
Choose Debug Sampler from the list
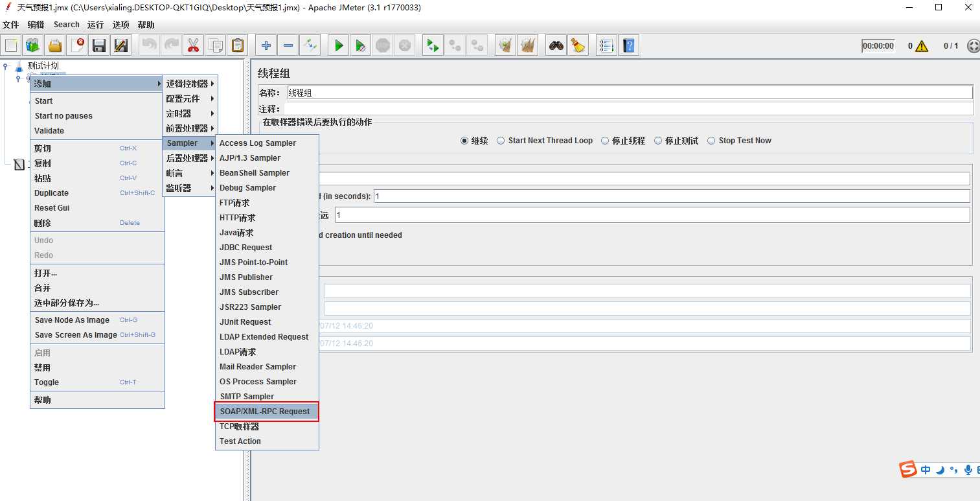coord(267,188)
